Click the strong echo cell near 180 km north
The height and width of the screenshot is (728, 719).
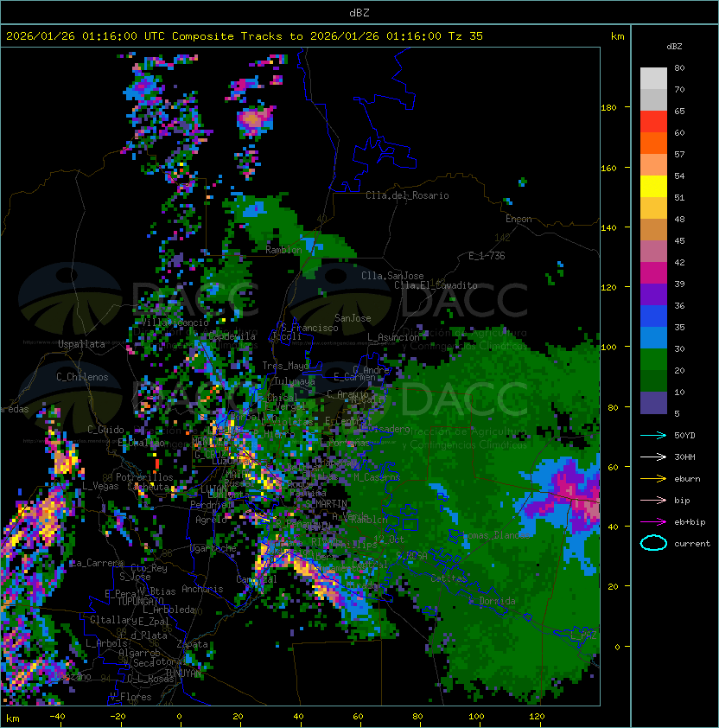[254, 120]
